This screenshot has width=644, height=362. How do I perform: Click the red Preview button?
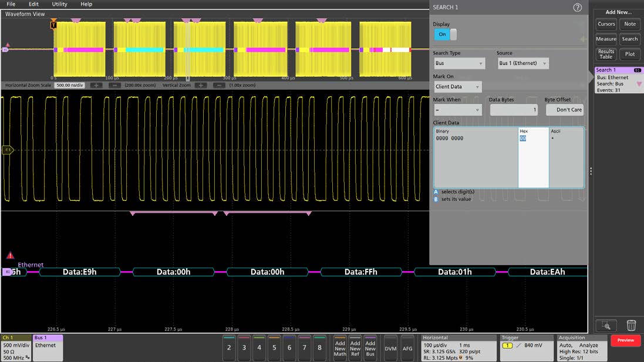tap(625, 340)
